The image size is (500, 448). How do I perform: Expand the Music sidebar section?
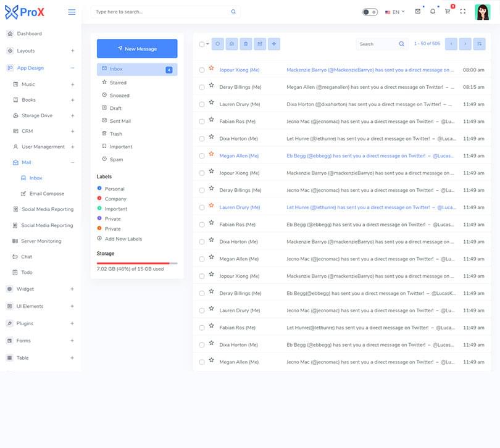coord(72,84)
